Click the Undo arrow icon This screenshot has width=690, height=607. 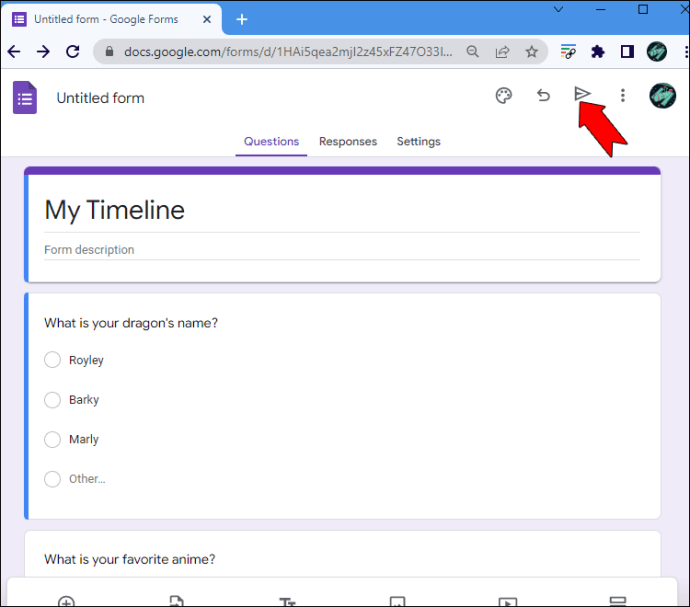(543, 95)
